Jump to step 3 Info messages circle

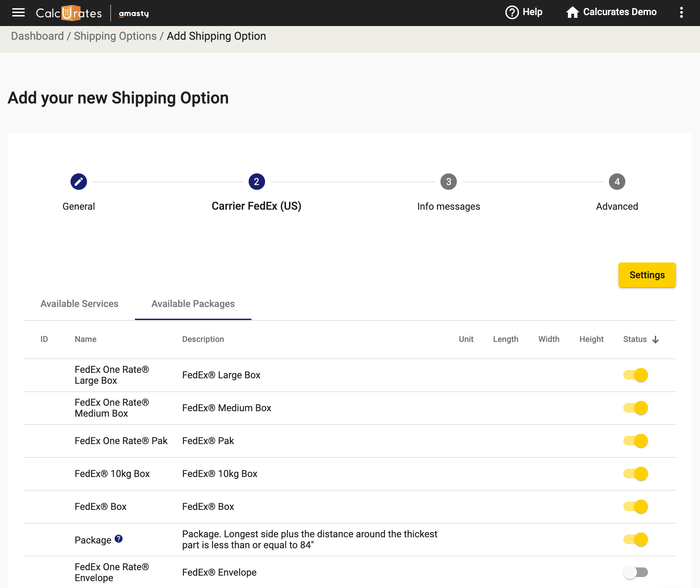449,182
